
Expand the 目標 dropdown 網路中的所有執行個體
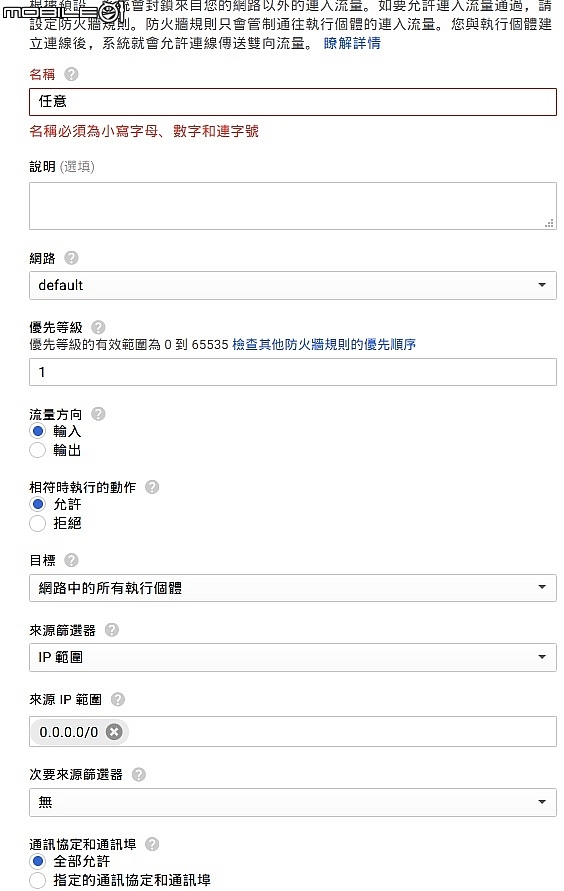coord(293,588)
